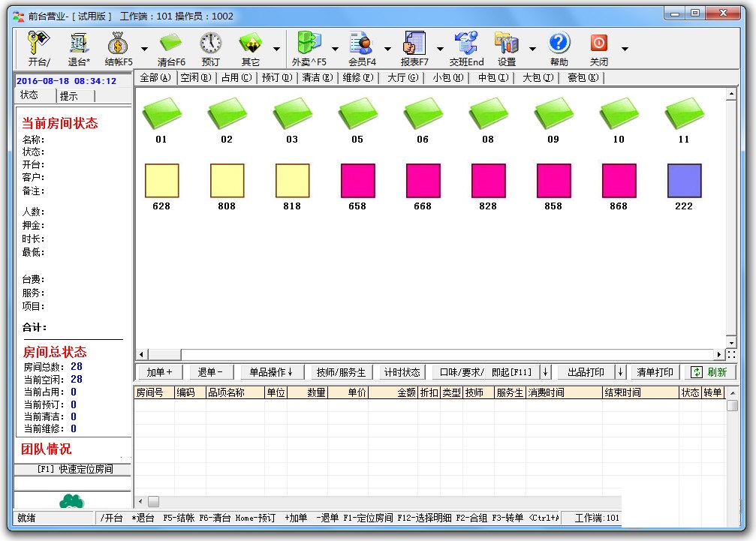Select table 10 green icon
This screenshot has width=756, height=541.
click(619, 114)
